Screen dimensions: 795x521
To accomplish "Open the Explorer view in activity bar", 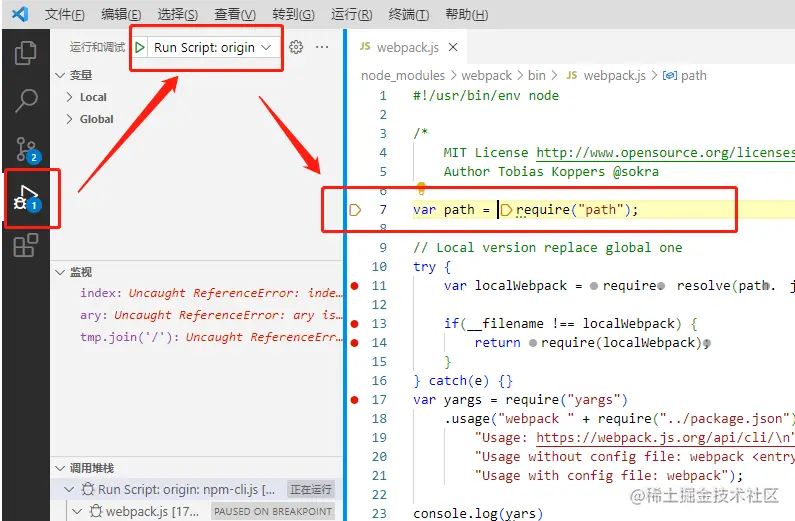I will [25, 53].
